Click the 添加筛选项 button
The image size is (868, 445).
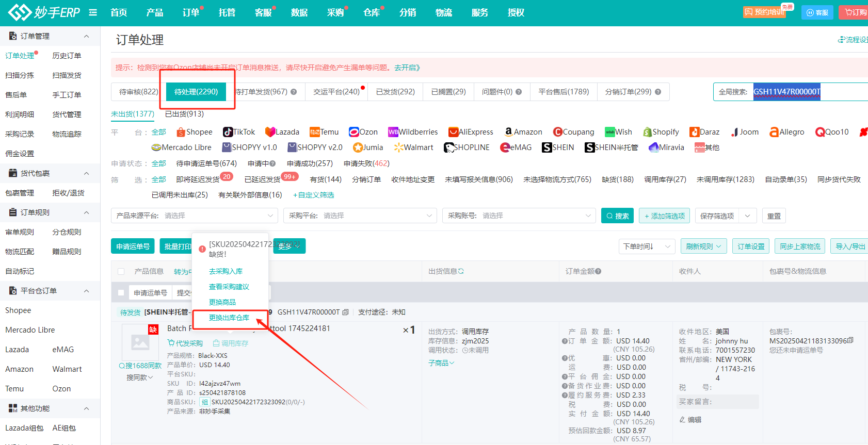665,216
